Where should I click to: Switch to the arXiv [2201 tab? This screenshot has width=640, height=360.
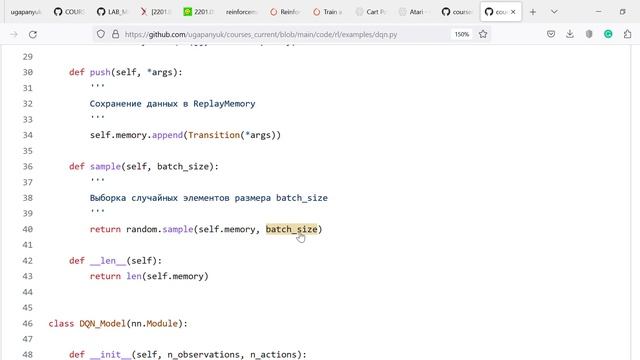pyautogui.click(x=155, y=12)
